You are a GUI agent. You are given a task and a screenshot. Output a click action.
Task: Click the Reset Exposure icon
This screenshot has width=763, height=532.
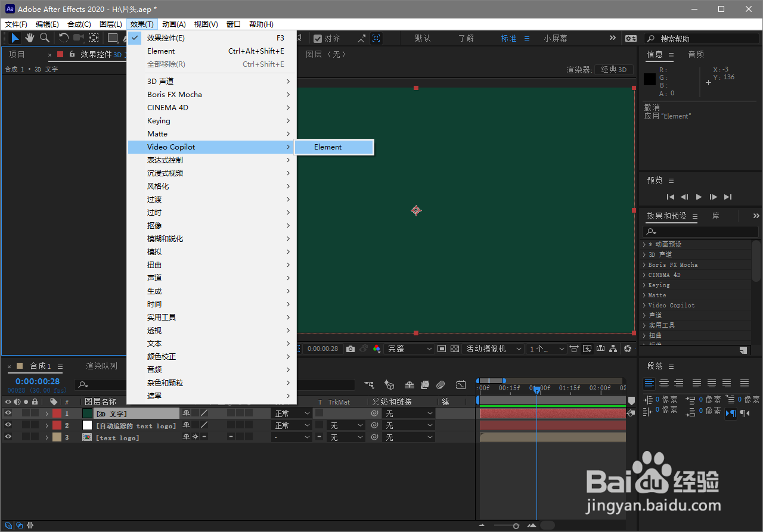click(628, 349)
